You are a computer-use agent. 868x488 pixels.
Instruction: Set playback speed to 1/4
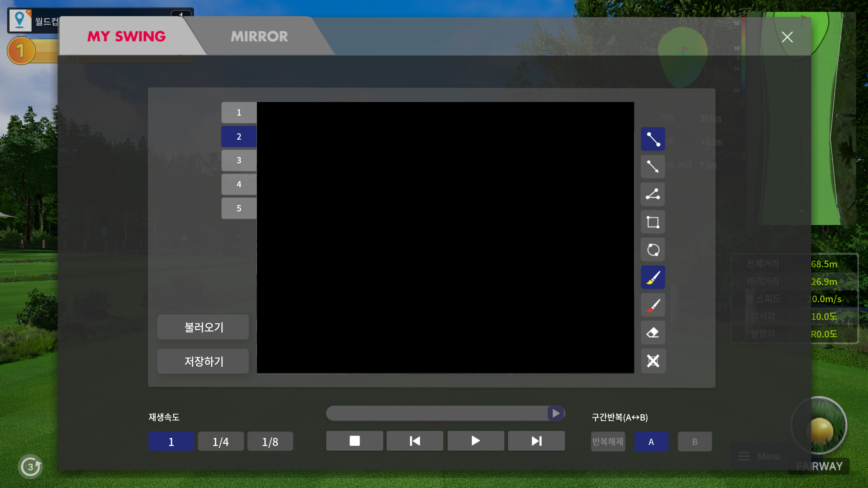point(220,442)
